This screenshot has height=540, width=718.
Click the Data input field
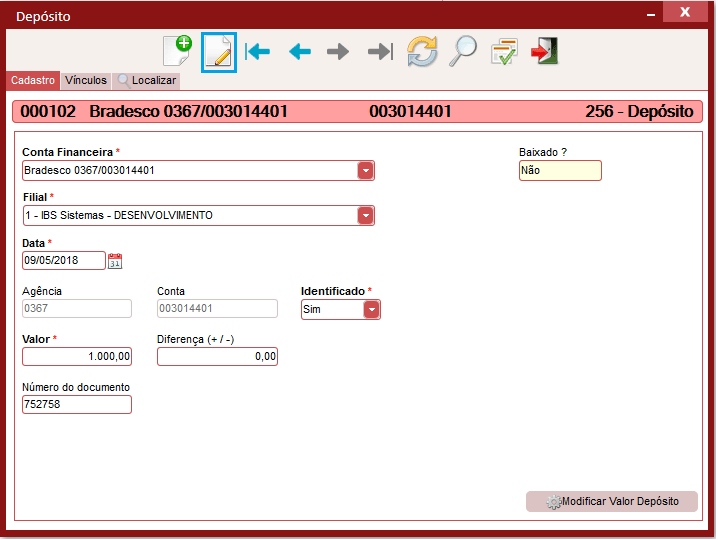[64, 261]
